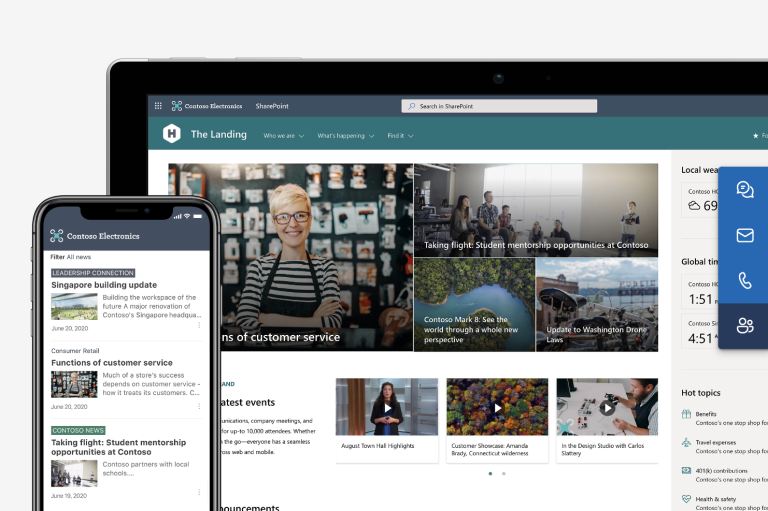
Task: Click the Follow star icon
Action: 756,136
